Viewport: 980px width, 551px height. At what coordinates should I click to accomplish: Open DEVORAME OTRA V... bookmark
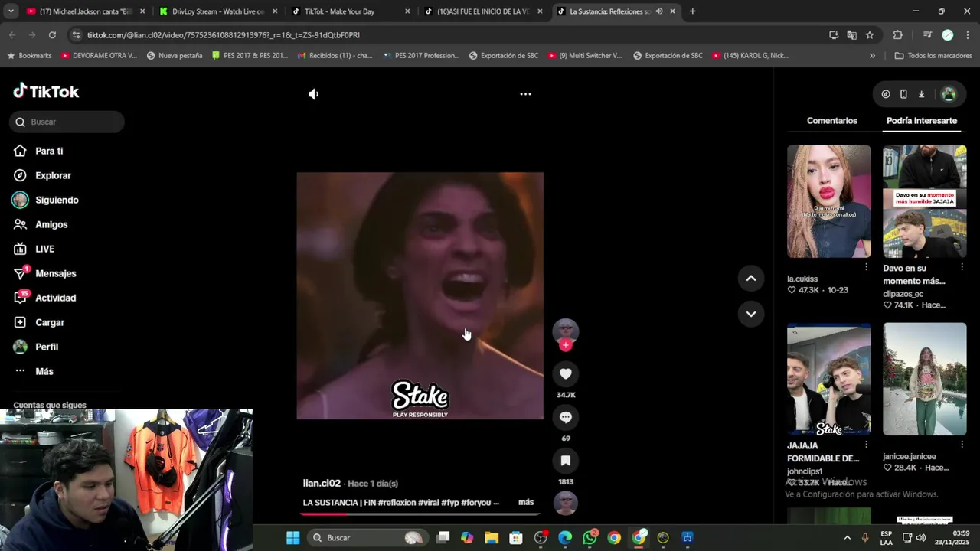click(99, 56)
